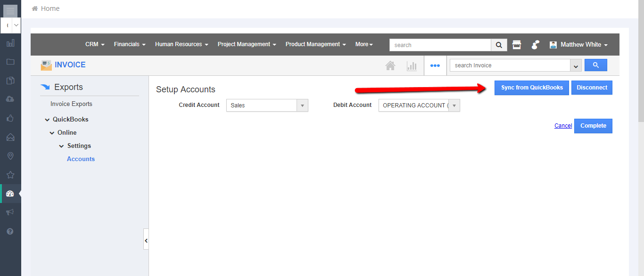The width and height of the screenshot is (644, 276).
Task: Open the Debit Account dropdown
Action: (419, 106)
